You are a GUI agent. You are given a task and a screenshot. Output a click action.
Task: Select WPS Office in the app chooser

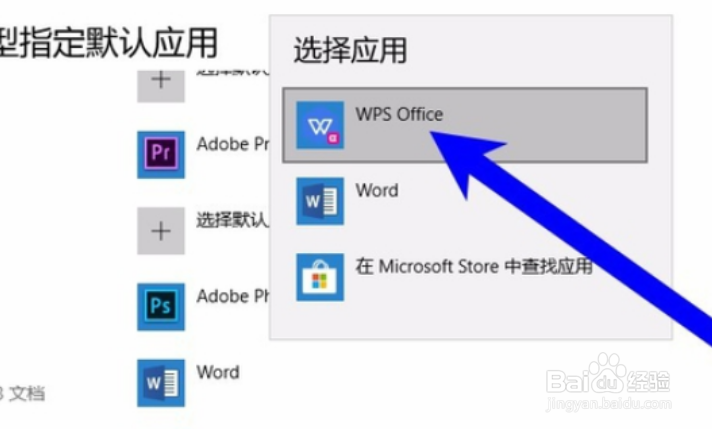click(x=465, y=125)
